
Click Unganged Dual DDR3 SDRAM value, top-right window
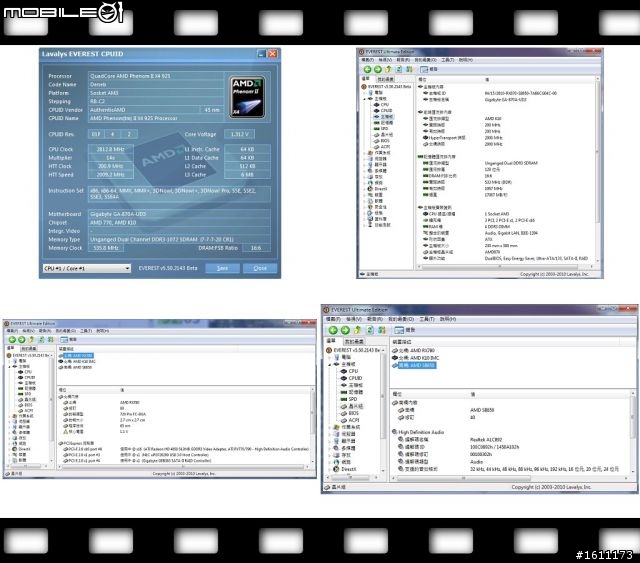click(x=511, y=163)
